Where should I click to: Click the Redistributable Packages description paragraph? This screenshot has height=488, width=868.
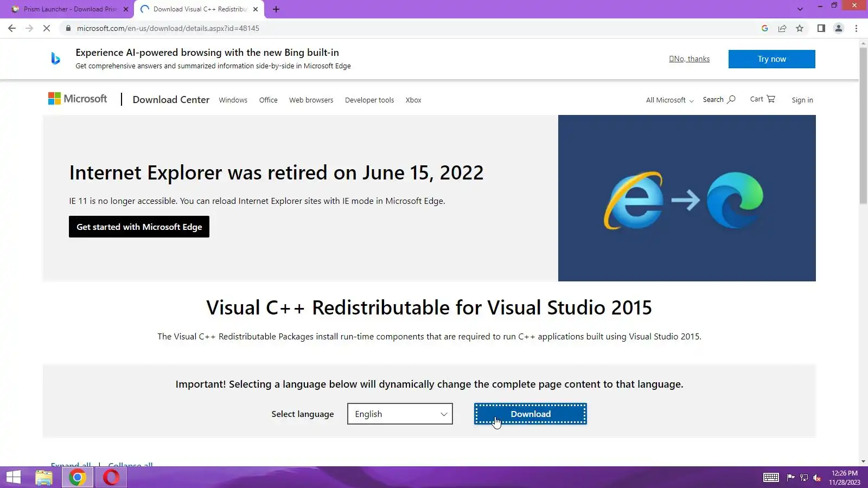tap(429, 337)
